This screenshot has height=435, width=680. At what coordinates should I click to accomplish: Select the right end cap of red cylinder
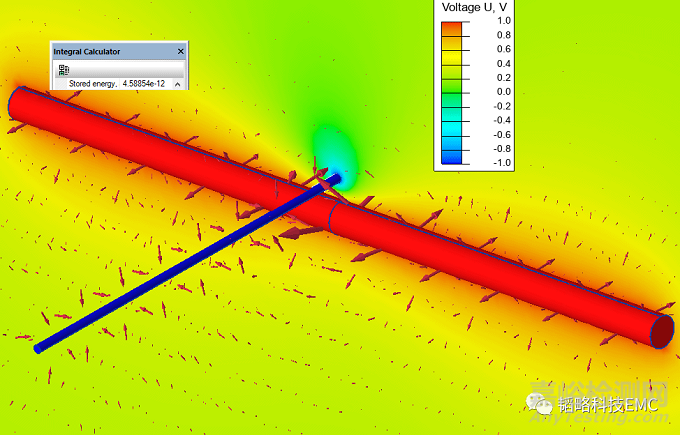(x=662, y=329)
